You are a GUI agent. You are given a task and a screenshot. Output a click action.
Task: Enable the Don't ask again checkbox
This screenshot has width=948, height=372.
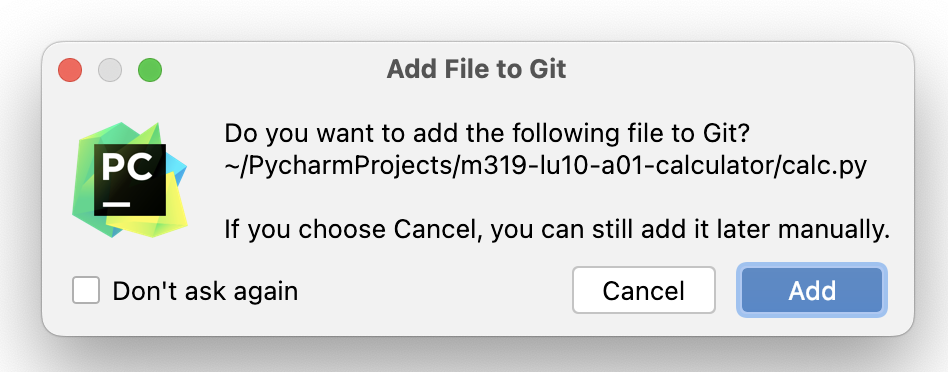pyautogui.click(x=86, y=290)
